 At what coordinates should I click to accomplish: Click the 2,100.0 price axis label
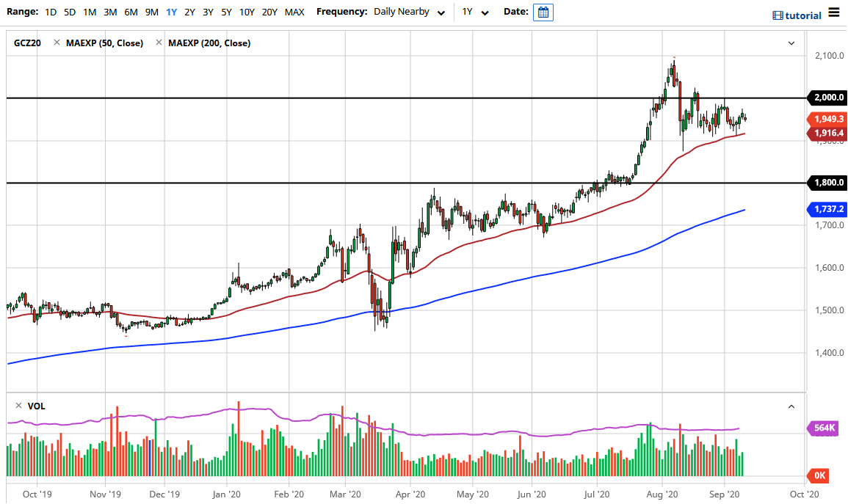[x=830, y=55]
